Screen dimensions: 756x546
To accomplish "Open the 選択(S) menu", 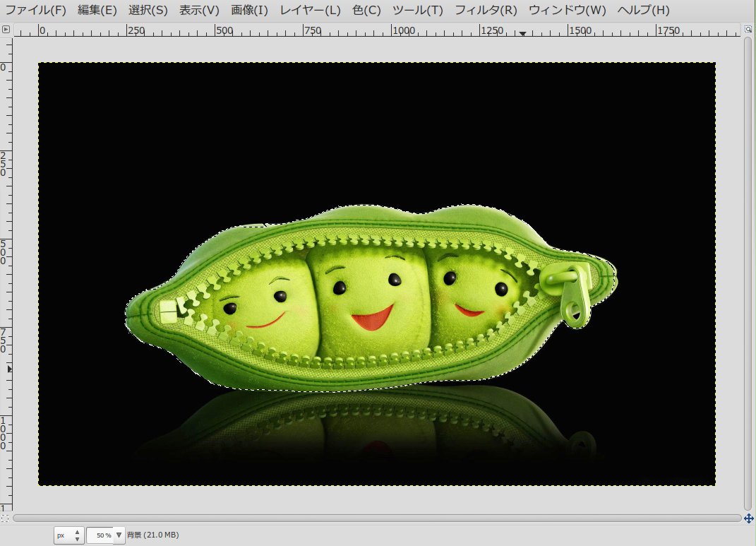I will click(x=148, y=10).
